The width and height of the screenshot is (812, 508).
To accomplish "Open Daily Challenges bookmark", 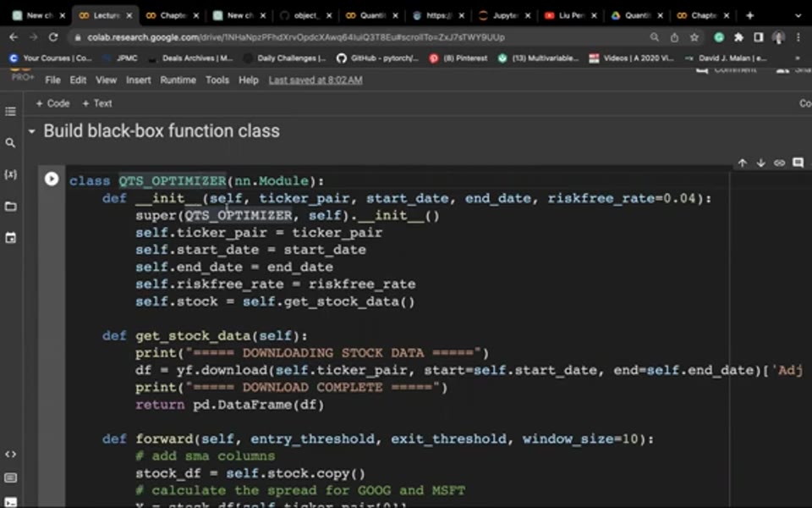I will 285,58.
